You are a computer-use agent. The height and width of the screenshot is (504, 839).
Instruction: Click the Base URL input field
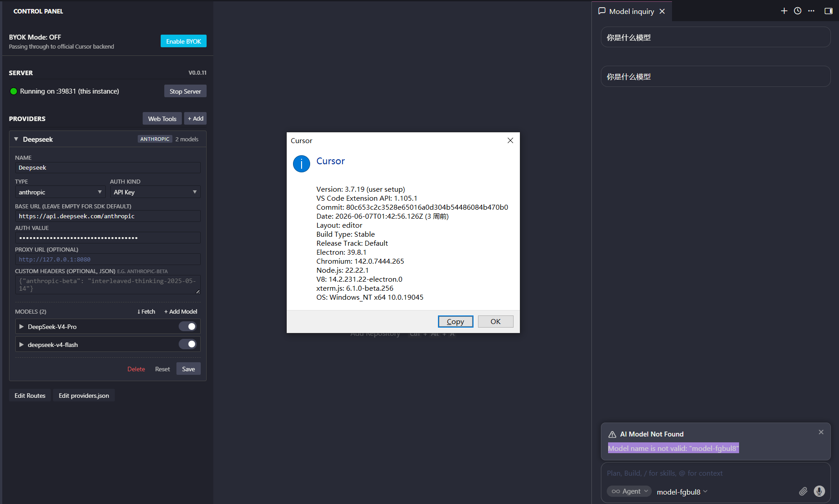(x=108, y=216)
